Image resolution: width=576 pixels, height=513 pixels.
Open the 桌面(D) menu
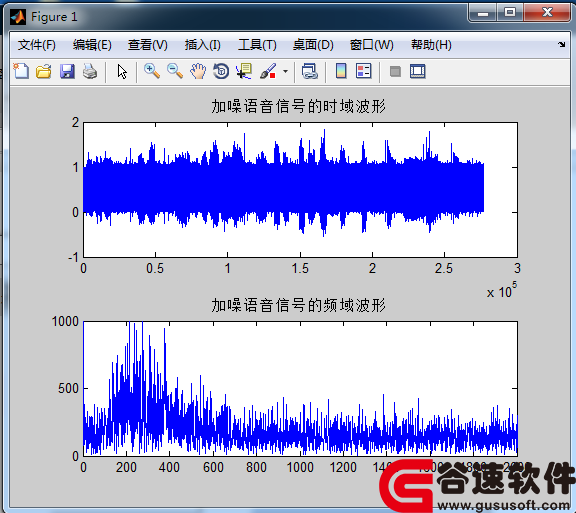(313, 45)
